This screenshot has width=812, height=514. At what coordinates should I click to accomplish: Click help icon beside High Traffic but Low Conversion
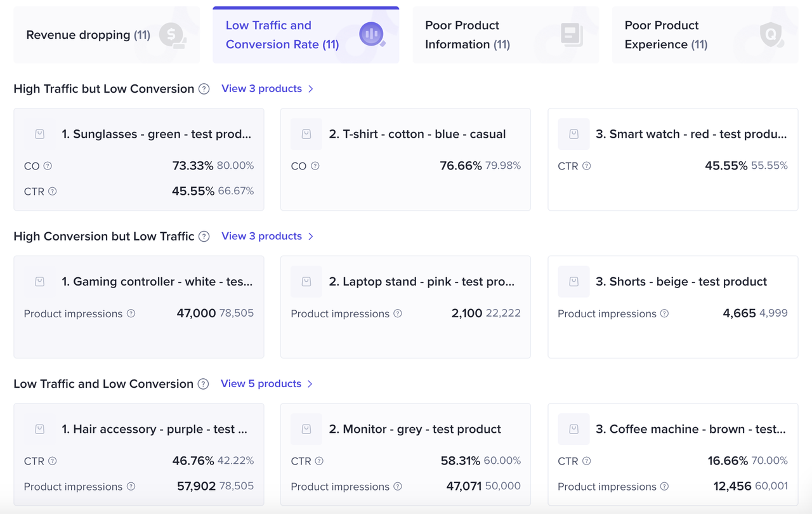click(204, 89)
